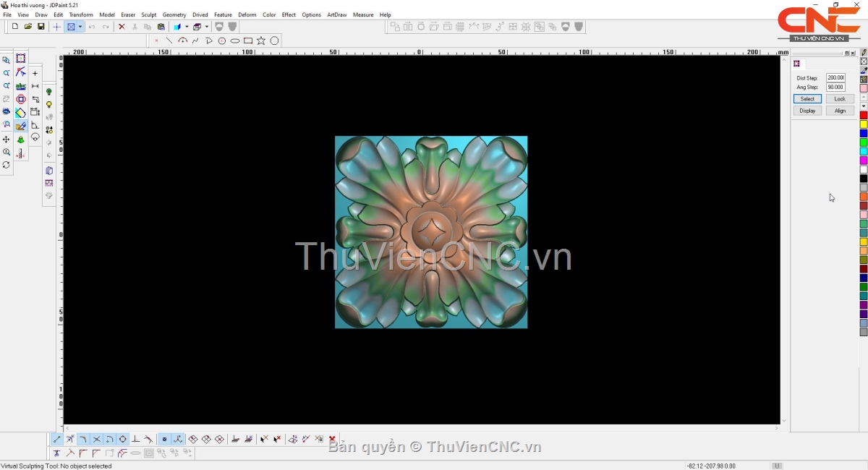Expand the dropdown arrow beside selection box tool
Image resolution: width=868 pixels, height=470 pixels.
(80, 27)
